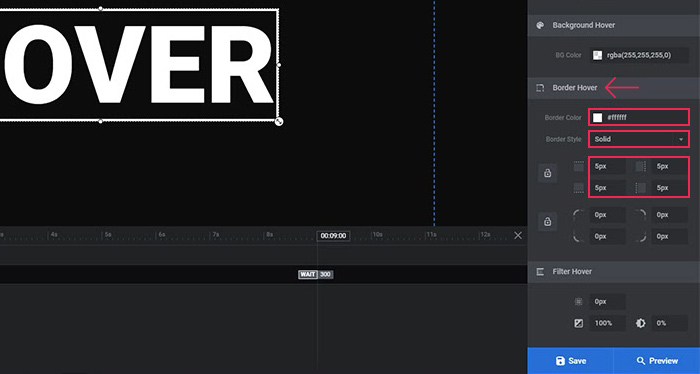
Task: Open the BG Color swatch picker
Action: 597,55
